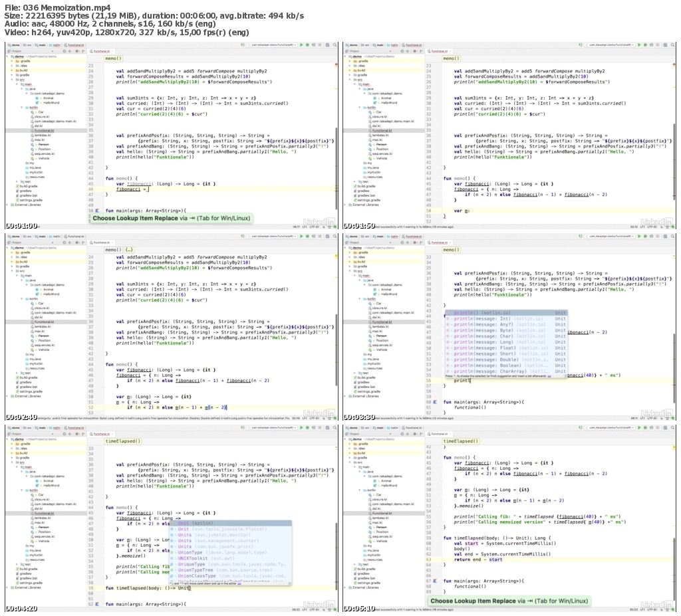The width and height of the screenshot is (681, 616).
Task: Select settings.gradle in 00:05:10 frame tree
Action: tap(367, 583)
